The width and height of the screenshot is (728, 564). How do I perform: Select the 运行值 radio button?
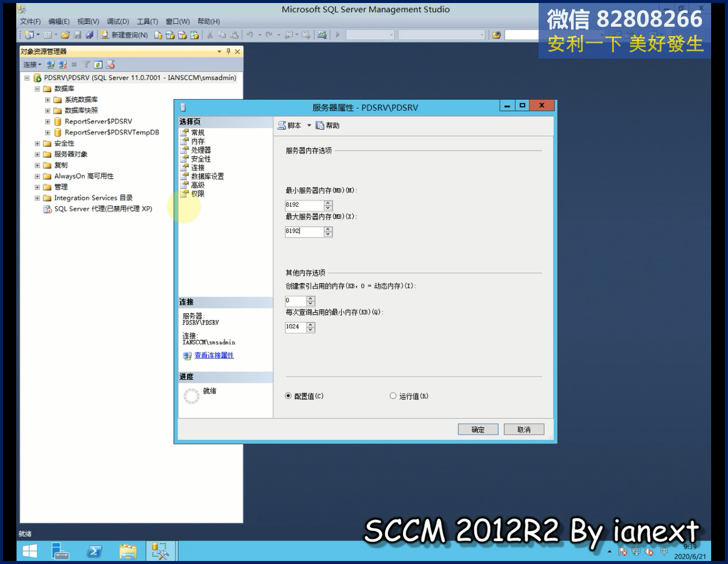coord(393,396)
